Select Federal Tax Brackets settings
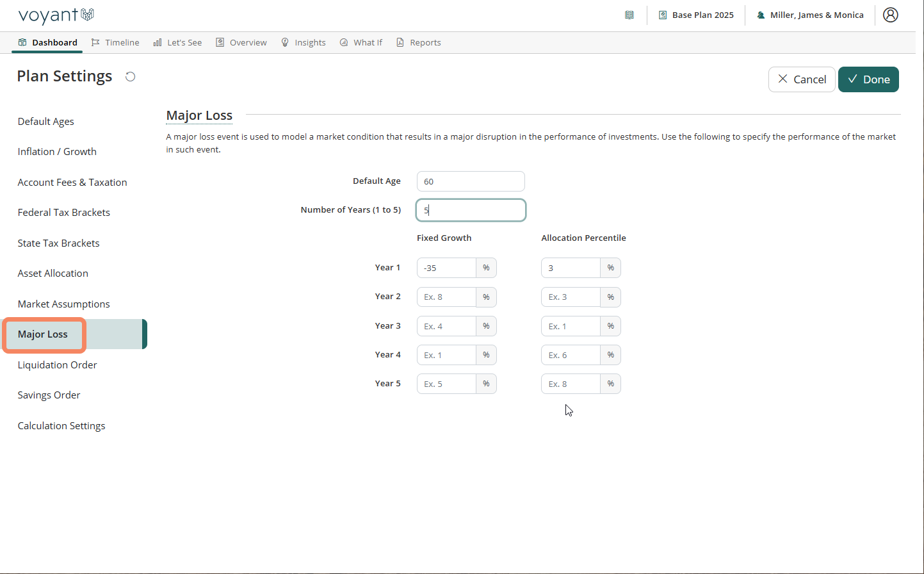The height and width of the screenshot is (574, 924). pos(63,212)
